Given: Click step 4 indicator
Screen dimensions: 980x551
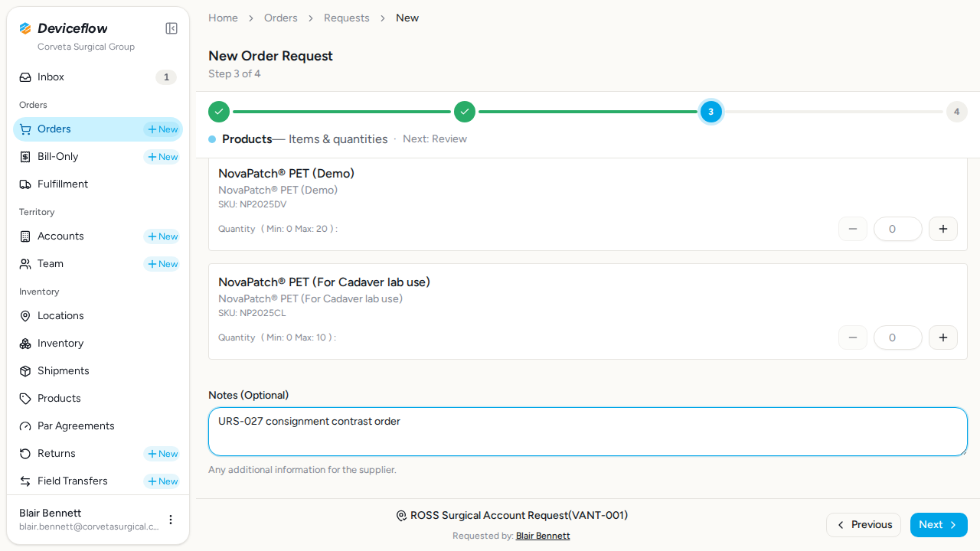Looking at the screenshot, I should tap(956, 112).
